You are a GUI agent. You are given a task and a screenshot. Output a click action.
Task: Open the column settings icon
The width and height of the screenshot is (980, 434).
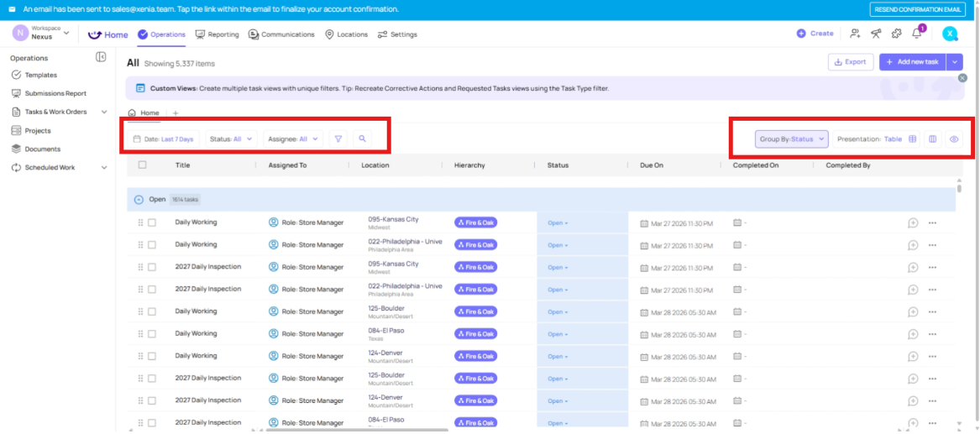click(x=932, y=139)
